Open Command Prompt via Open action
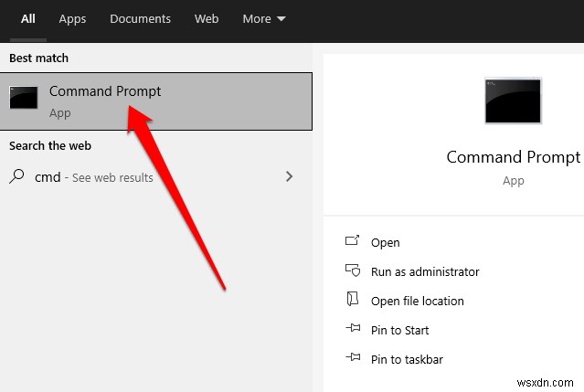Screen dimensions: 584x392 pyautogui.click(x=386, y=242)
